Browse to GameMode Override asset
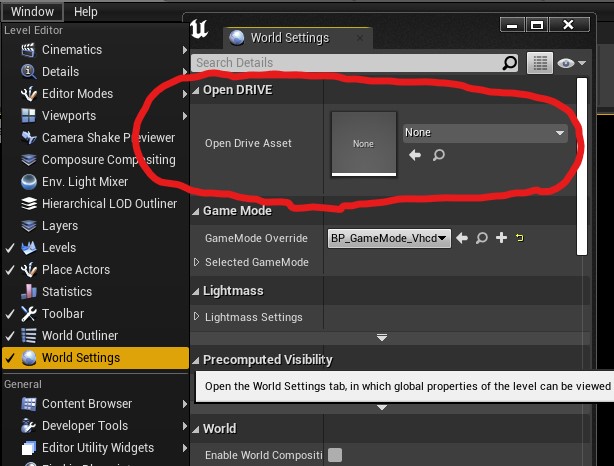Screen dimensions: 614x466 click(x=482, y=238)
